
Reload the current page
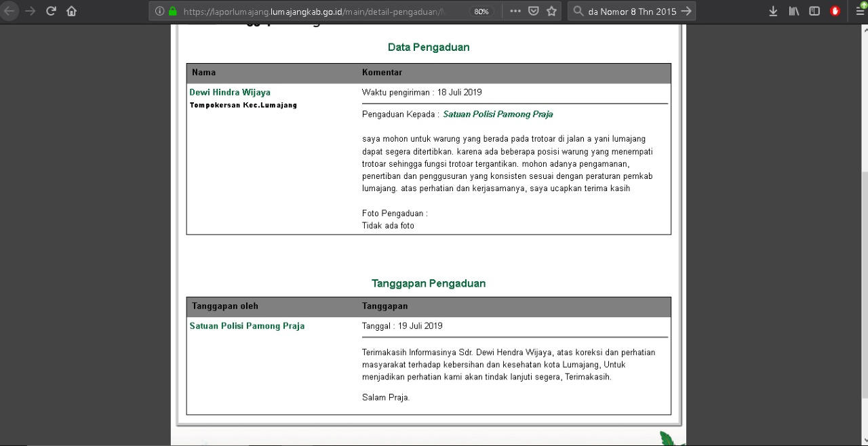point(51,11)
